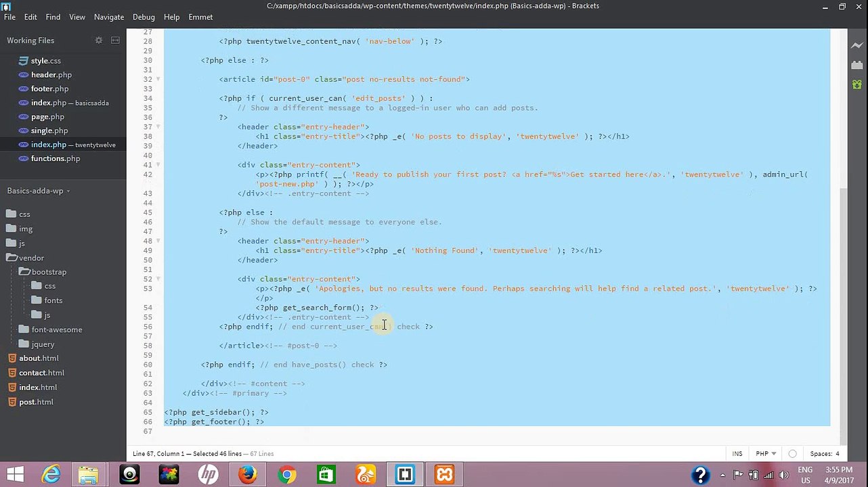The width and height of the screenshot is (868, 487).
Task: Open the Edit menu
Action: coord(30,17)
